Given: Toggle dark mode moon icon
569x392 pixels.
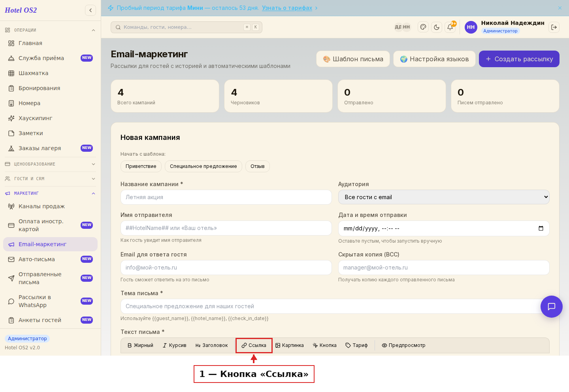Looking at the screenshot, I should point(437,27).
